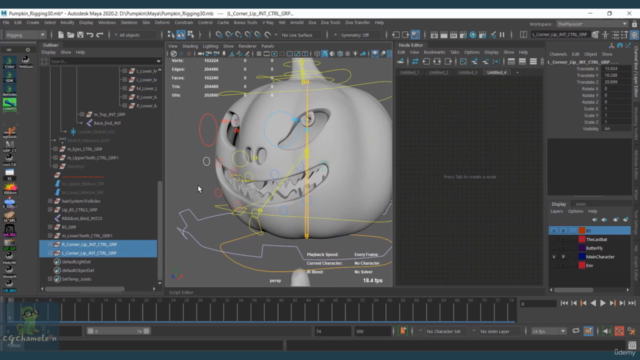Toggle visibility box of TheLastBat layer
The image size is (640, 360).
[x=553, y=239]
